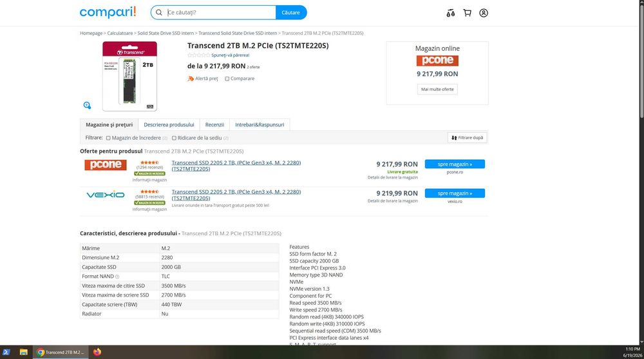Screen dimensions: 644x359
Task: Enable the Ridicare de la sediu filter
Action: click(174, 138)
